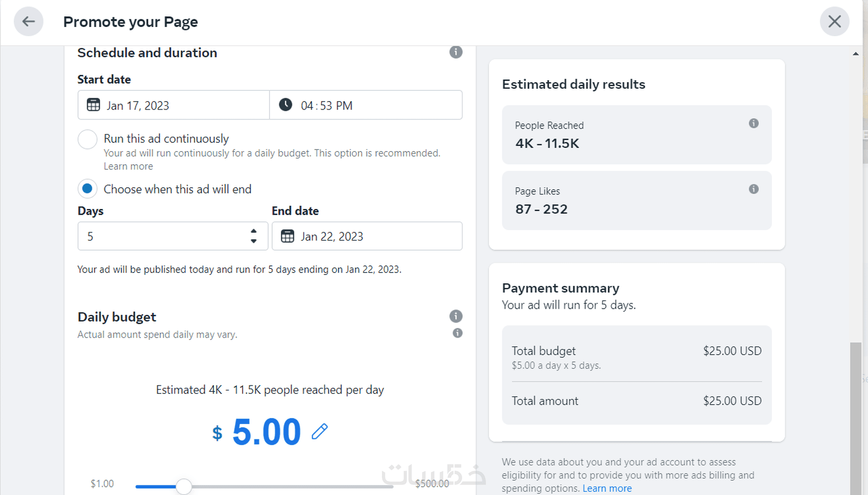Increase the Days stepper value
This screenshot has width=868, height=495.
click(254, 231)
